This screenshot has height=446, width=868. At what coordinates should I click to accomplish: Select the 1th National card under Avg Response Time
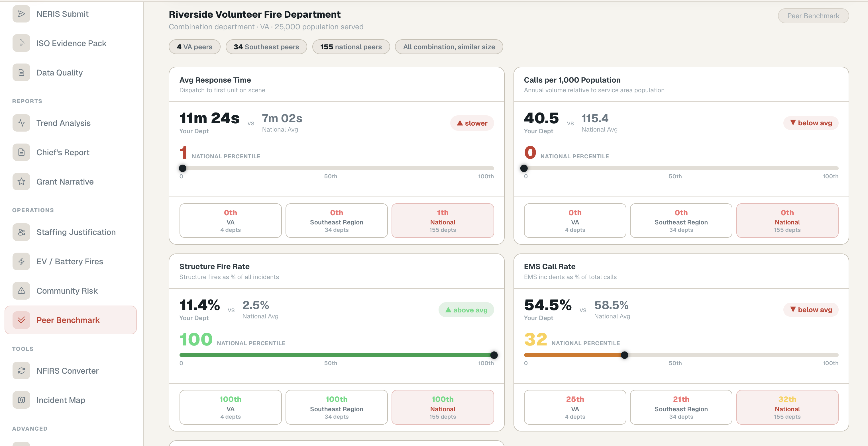click(x=443, y=220)
